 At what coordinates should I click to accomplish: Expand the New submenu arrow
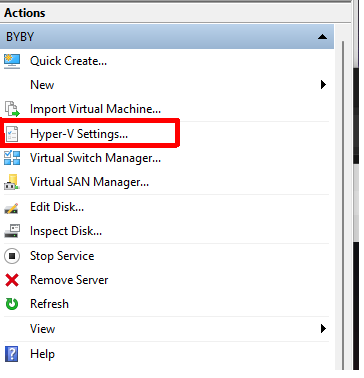323,85
